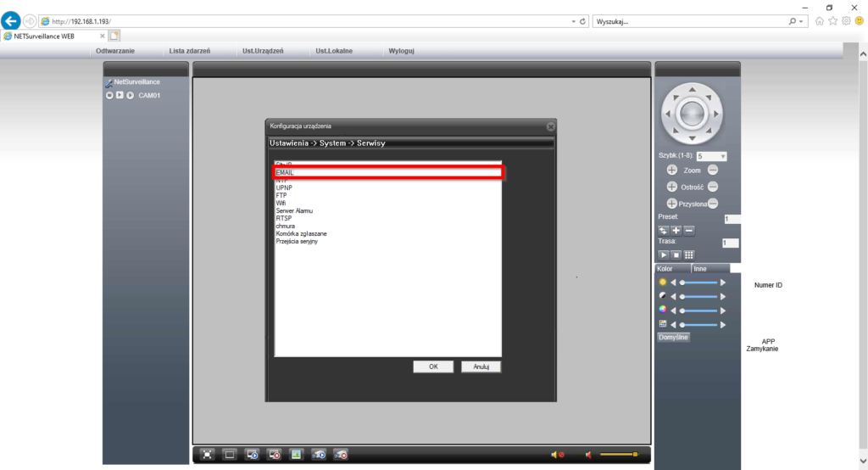Toggle the mute speaker icon

pos(557,456)
